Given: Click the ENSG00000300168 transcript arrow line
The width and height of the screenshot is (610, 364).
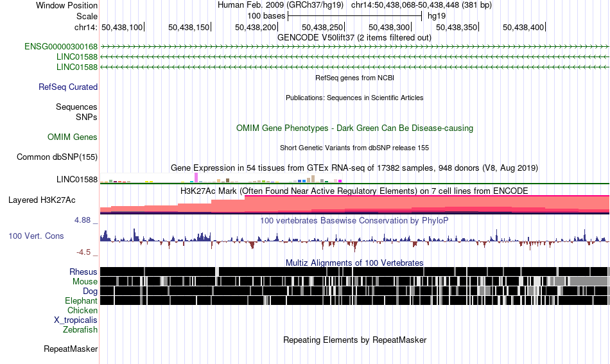Looking at the screenshot, I should [x=354, y=47].
